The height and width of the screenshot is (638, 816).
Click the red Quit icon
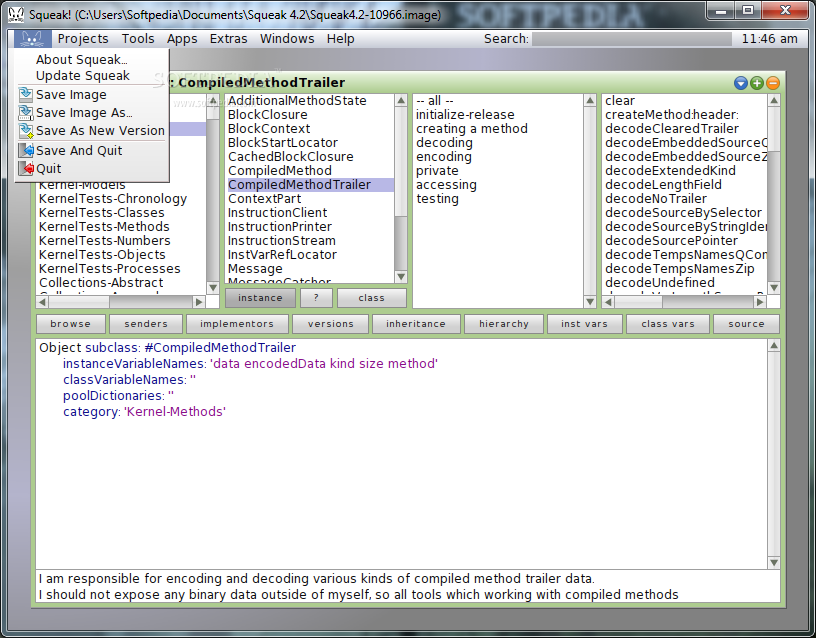(26, 168)
